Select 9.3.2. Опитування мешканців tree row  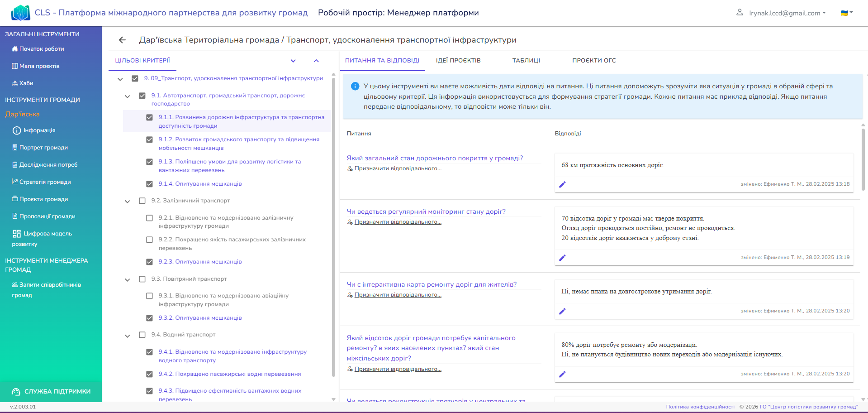(x=200, y=318)
